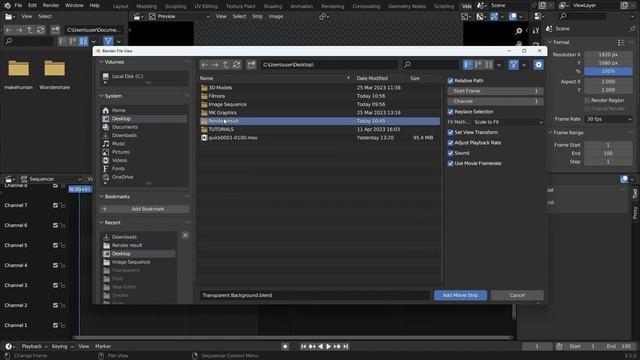This screenshot has height=360, width=640.
Task: Open makehuman folder in background file browser
Action: click(x=18, y=74)
